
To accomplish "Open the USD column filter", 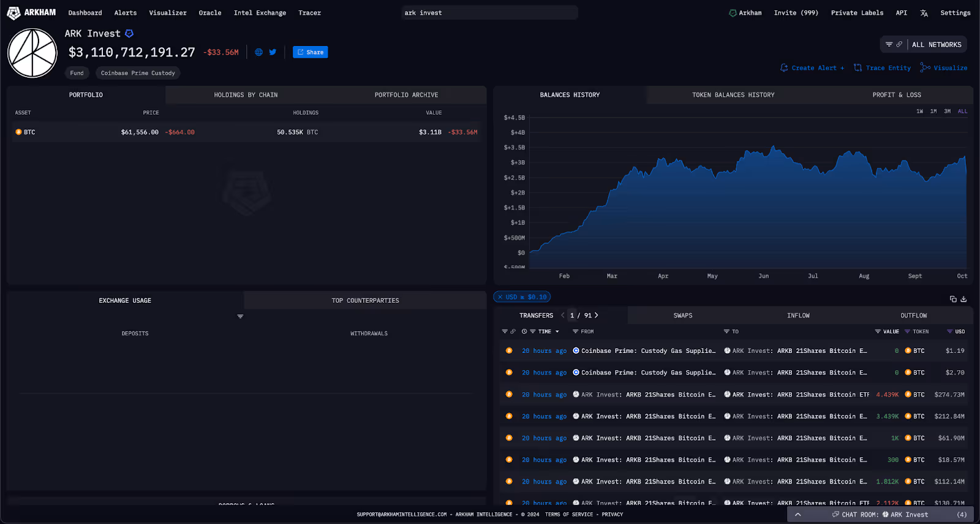I will click(950, 332).
